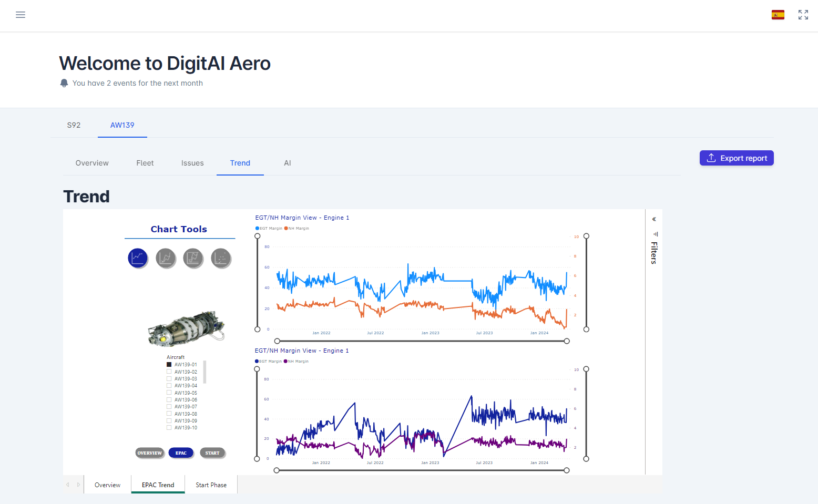Image resolution: width=818 pixels, height=504 pixels.
Task: Choose the third chart type in Chart Tools
Action: 193,258
